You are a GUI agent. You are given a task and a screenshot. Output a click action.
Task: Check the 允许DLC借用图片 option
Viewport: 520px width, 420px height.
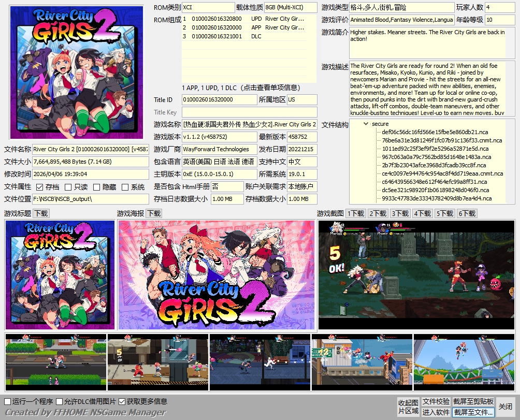pyautogui.click(x=60, y=401)
